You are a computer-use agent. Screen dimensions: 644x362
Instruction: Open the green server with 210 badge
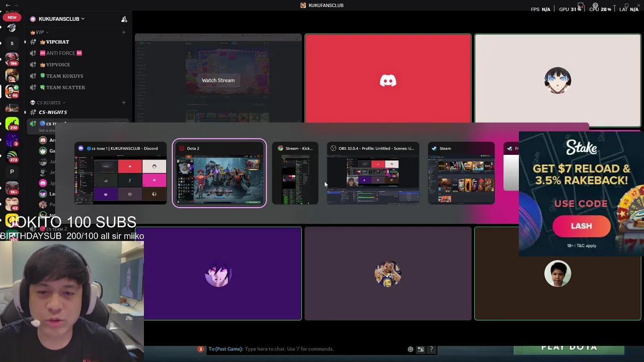(12, 124)
